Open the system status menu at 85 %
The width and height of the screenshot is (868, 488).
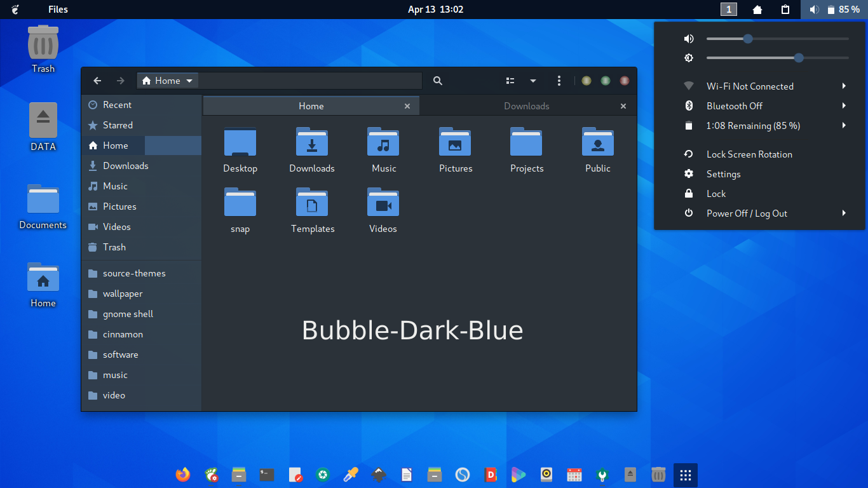[x=834, y=10]
